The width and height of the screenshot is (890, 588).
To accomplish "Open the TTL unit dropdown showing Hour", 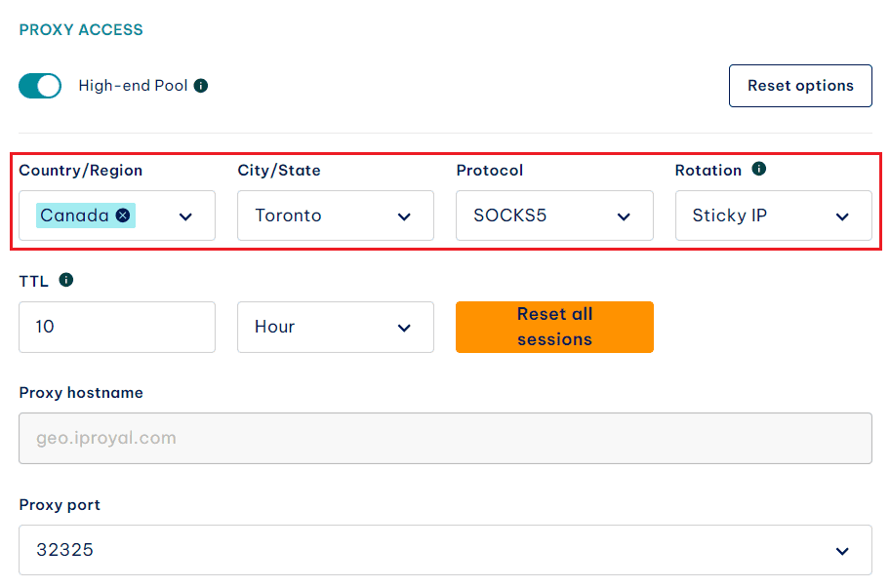I will point(335,327).
